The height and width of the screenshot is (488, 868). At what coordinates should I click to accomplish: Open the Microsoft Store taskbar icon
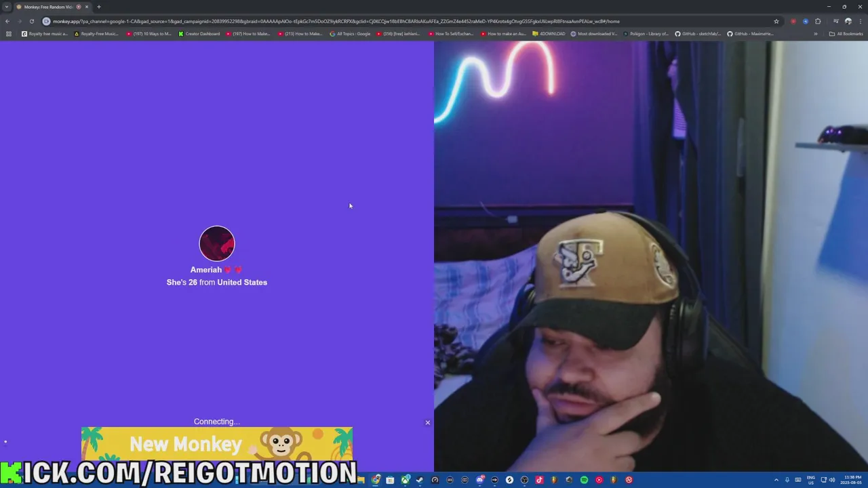click(390, 480)
